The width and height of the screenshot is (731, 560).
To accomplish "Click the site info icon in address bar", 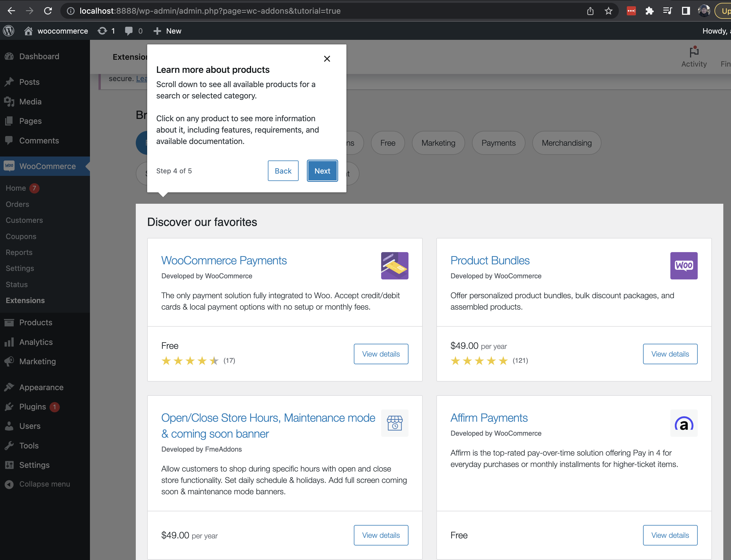I will coord(70,11).
